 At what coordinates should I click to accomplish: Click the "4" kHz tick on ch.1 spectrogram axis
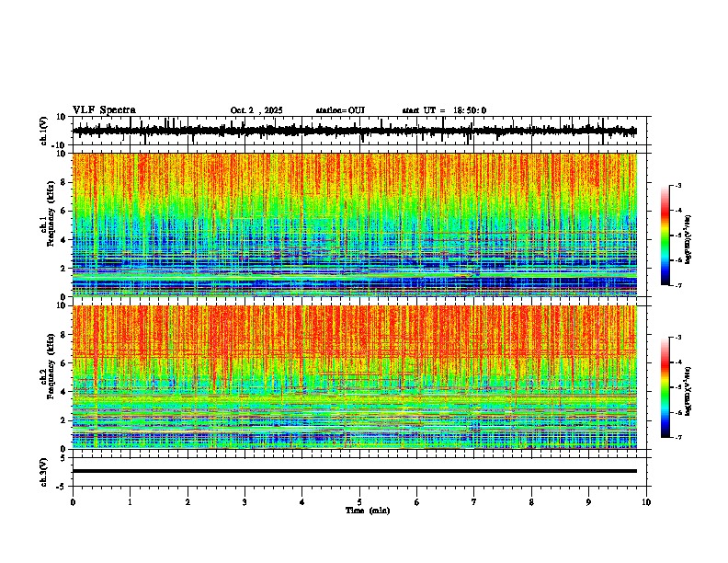(x=64, y=240)
